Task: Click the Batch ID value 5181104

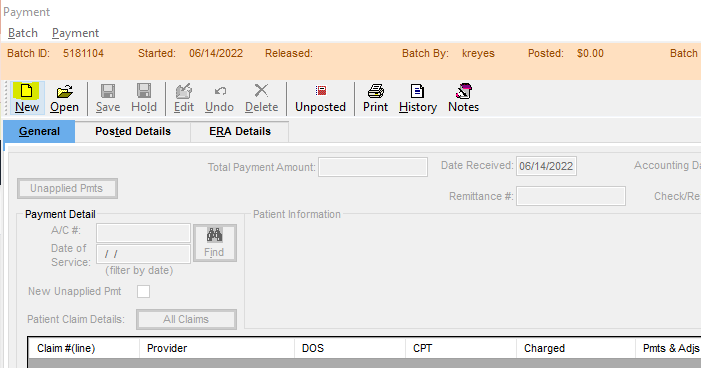Action: pyautogui.click(x=83, y=54)
